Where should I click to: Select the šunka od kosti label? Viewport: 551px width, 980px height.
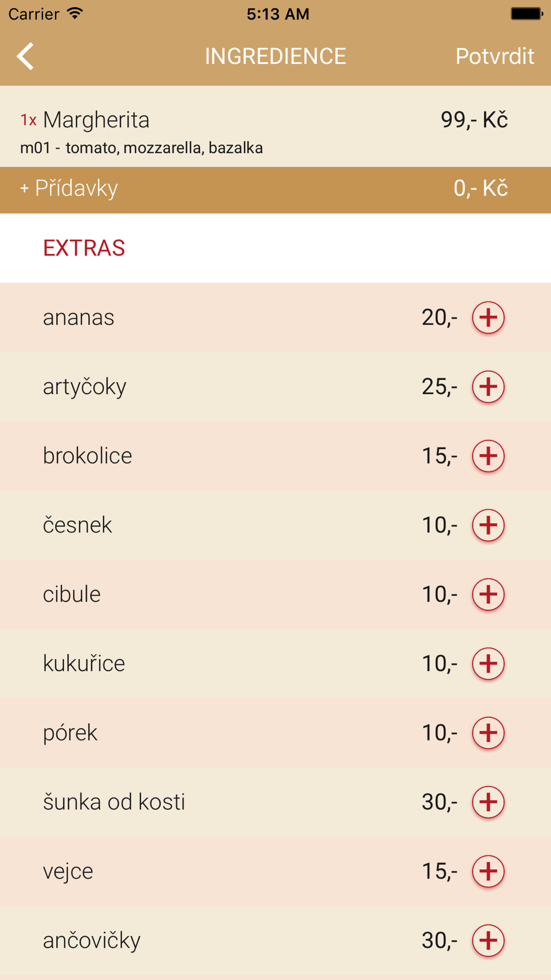(114, 801)
